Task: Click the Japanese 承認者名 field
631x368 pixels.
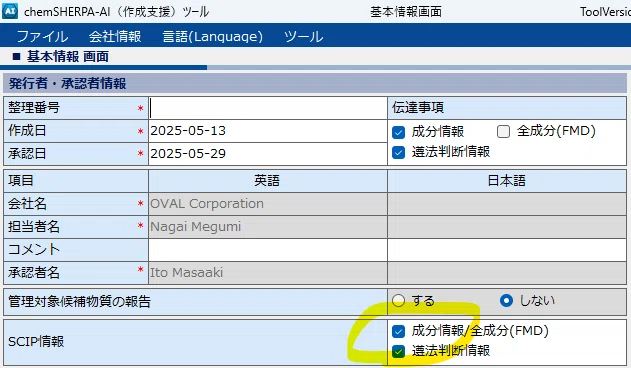Action: tap(507, 273)
